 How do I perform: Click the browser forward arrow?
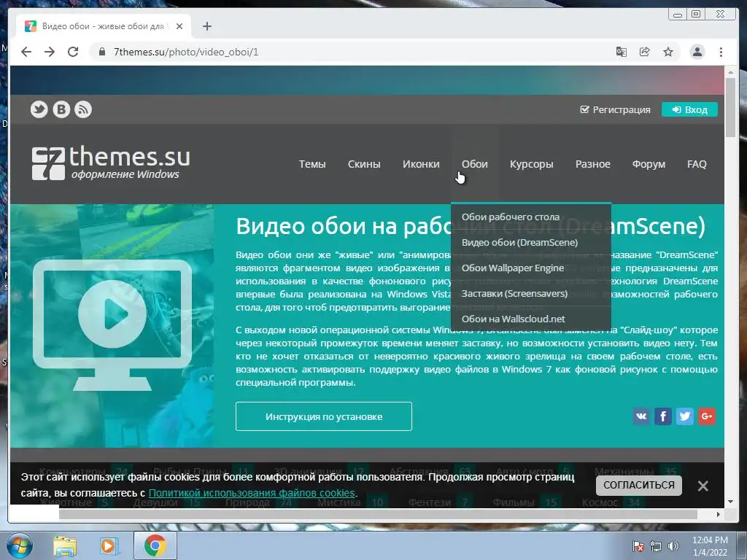point(50,52)
